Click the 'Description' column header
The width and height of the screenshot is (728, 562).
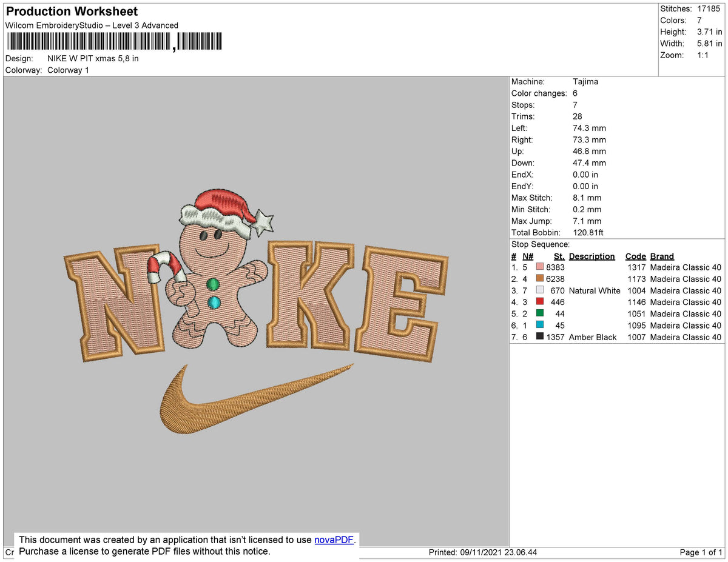591,256
